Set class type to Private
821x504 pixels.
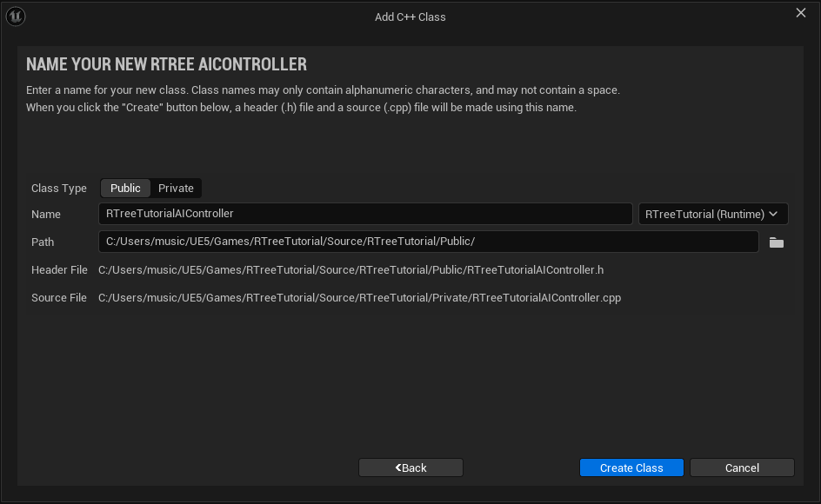pyautogui.click(x=176, y=188)
